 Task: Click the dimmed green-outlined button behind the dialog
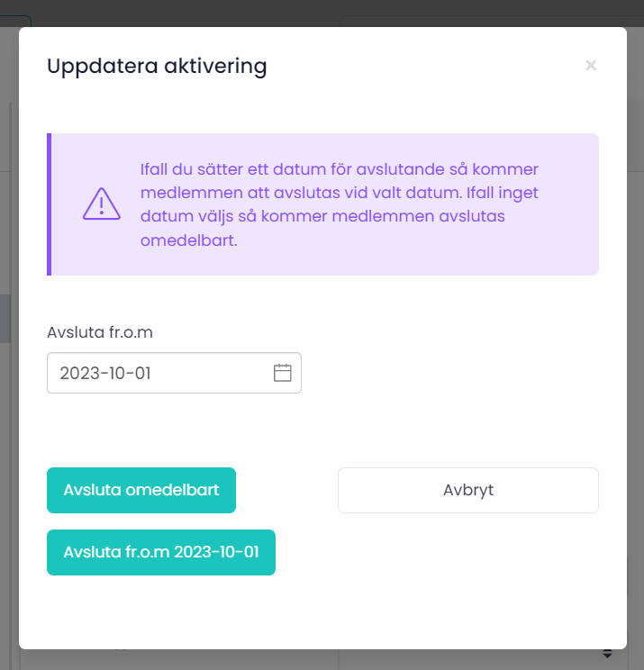click(x=18, y=20)
